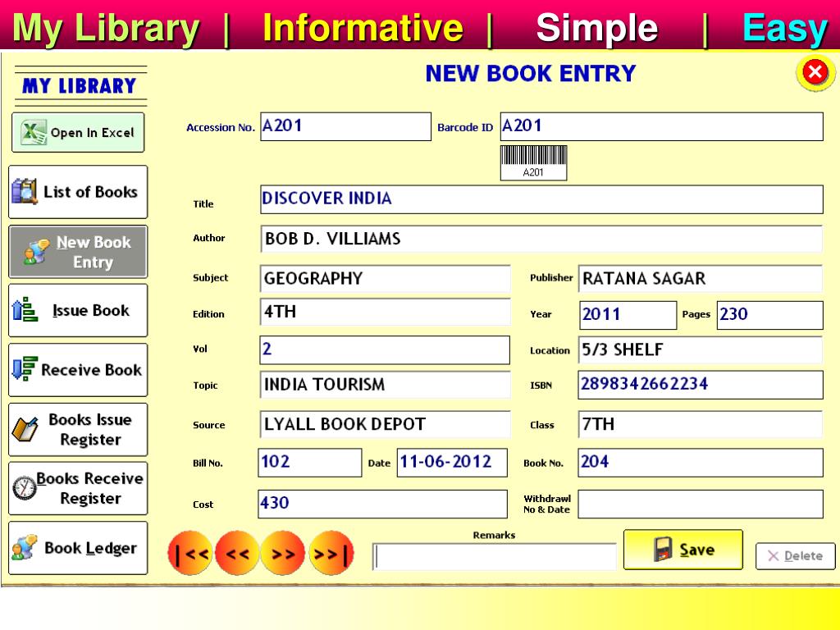Click the Class field 7TH
The height and width of the screenshot is (630, 840).
[701, 424]
